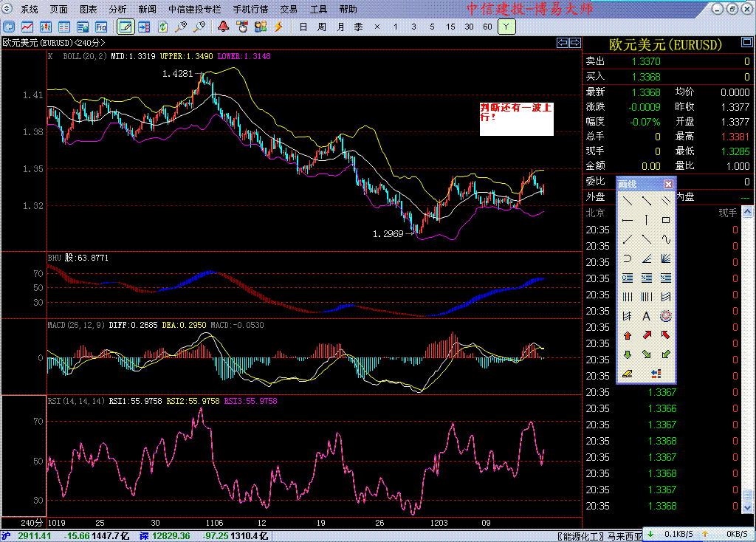This screenshot has width=756, height=542.
Task: Select the fan lines drawing tool
Action: [665, 258]
